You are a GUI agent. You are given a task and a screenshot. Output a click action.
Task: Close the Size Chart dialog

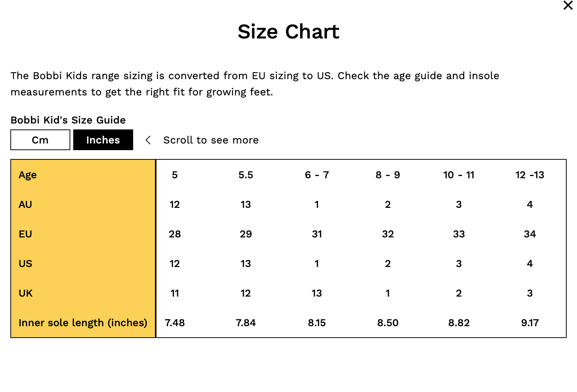coord(568,6)
